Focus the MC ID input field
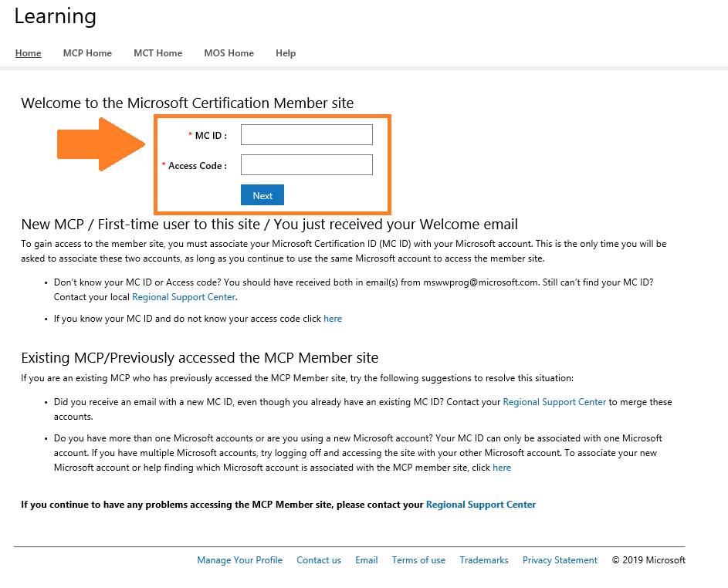 [306, 134]
